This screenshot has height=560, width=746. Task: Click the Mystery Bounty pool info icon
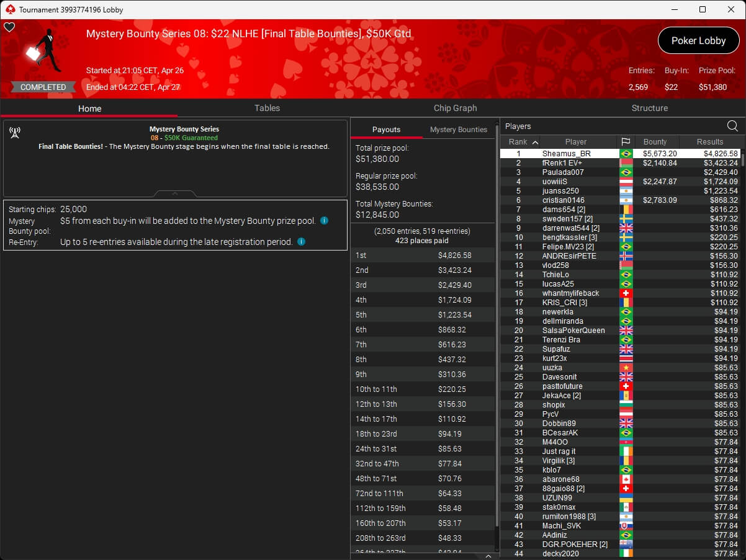[x=324, y=221]
